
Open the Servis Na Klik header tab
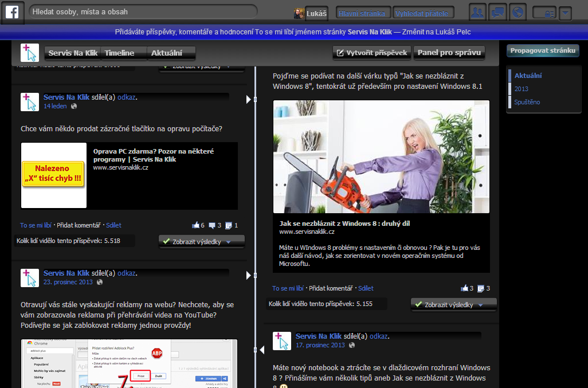click(x=73, y=53)
